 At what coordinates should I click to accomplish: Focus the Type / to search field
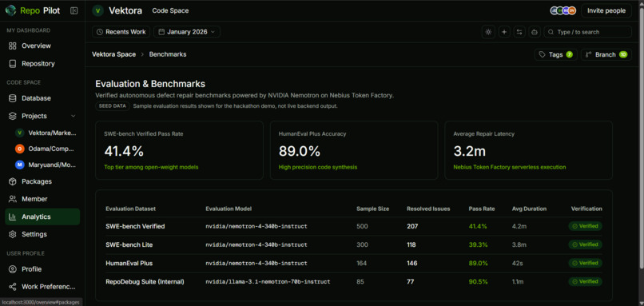tap(588, 32)
